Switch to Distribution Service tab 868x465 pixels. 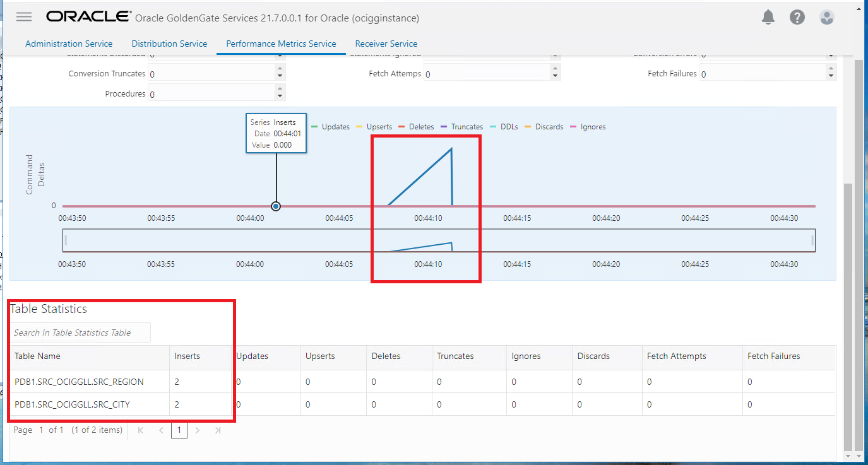click(169, 44)
